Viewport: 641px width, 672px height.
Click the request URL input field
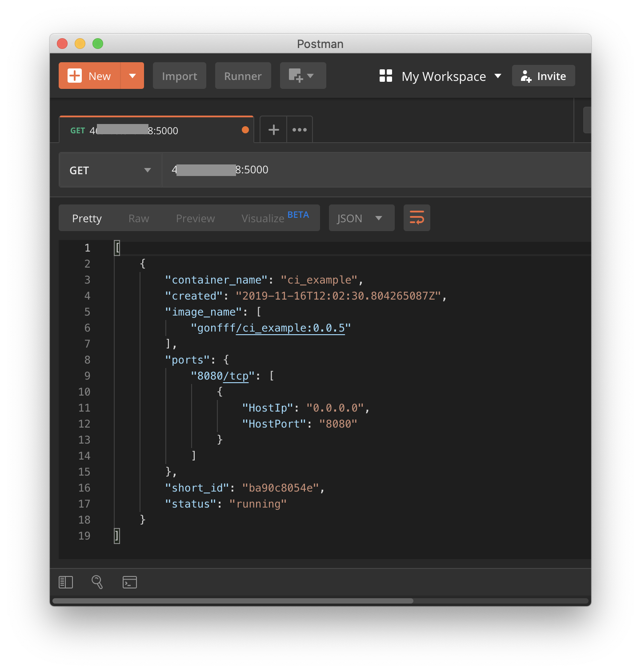[311, 169]
